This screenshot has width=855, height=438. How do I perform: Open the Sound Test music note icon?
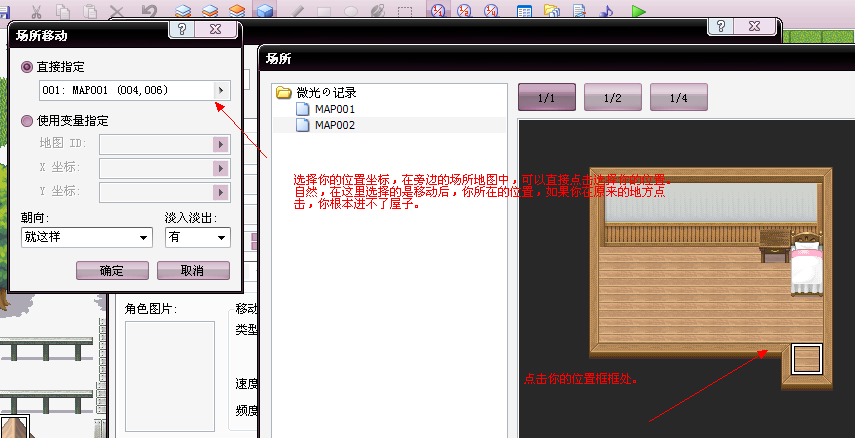(606, 11)
